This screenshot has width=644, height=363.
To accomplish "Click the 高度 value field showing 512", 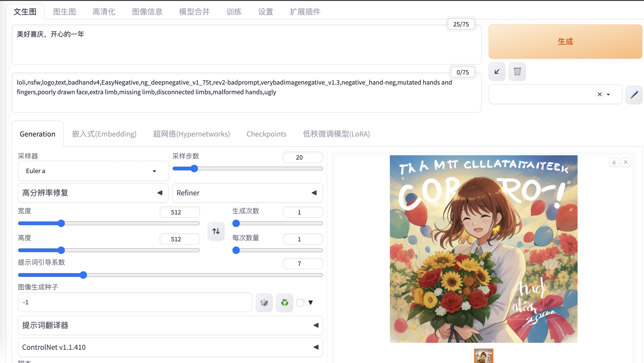I will 180,239.
